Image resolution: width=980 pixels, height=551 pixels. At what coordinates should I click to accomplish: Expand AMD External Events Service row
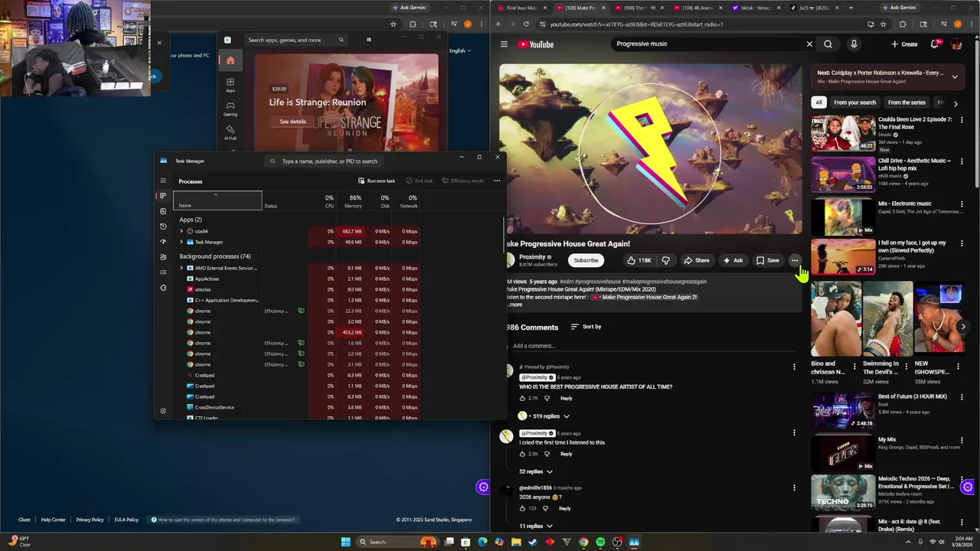pyautogui.click(x=181, y=268)
